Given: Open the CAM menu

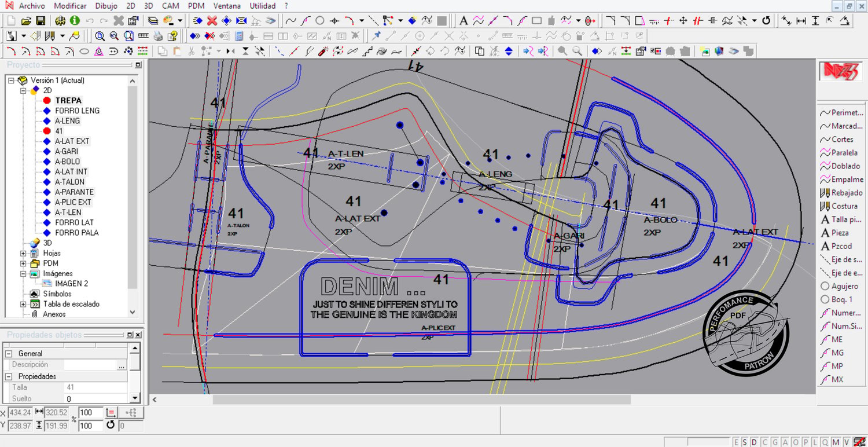Looking at the screenshot, I should pyautogui.click(x=170, y=6).
